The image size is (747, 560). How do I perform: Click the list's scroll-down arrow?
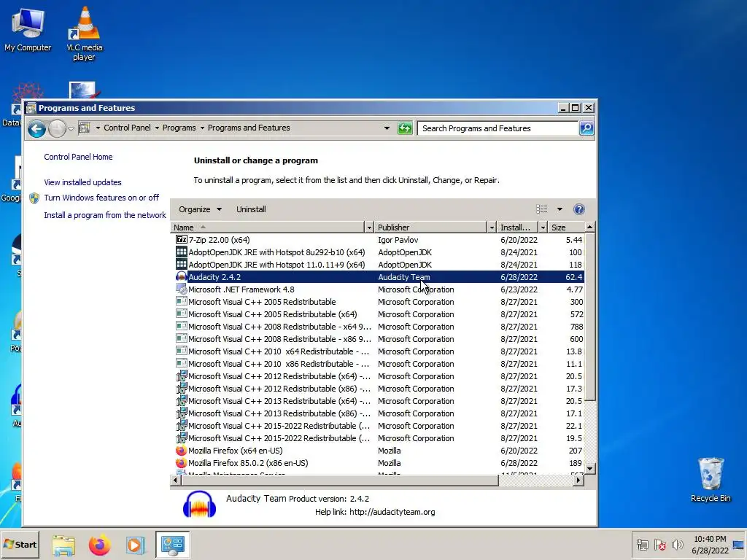coord(589,469)
